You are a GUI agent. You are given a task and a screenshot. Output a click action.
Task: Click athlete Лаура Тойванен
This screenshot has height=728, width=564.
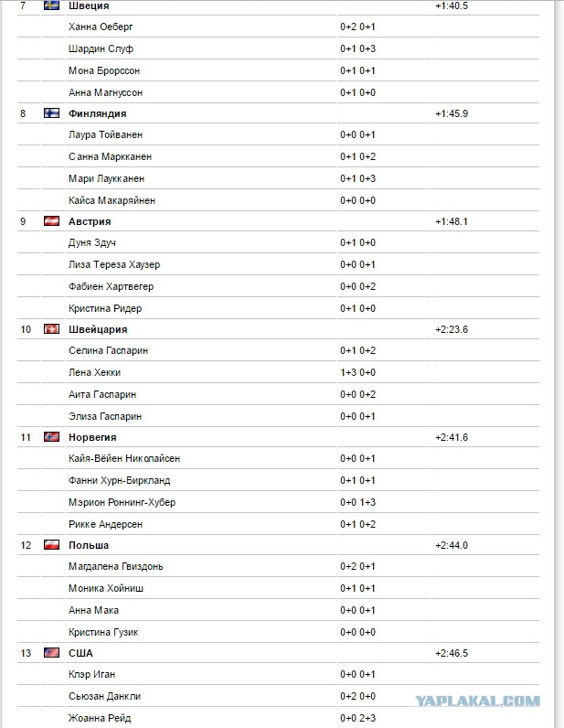click(x=105, y=134)
